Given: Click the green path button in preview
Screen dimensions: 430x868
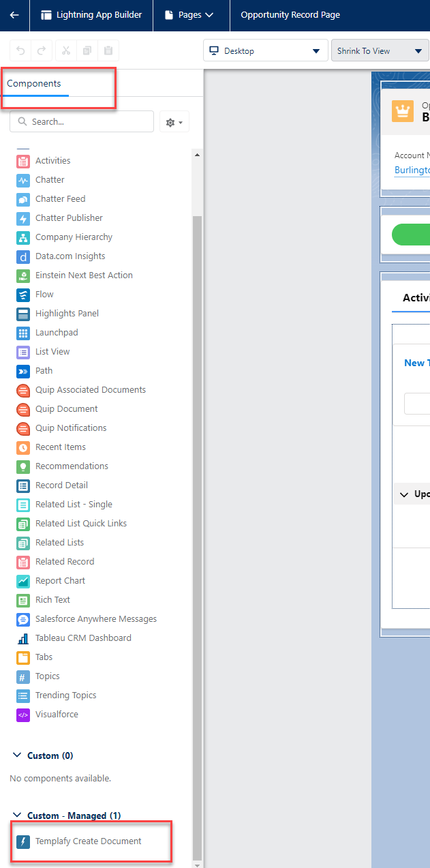Looking at the screenshot, I should coord(411,234).
